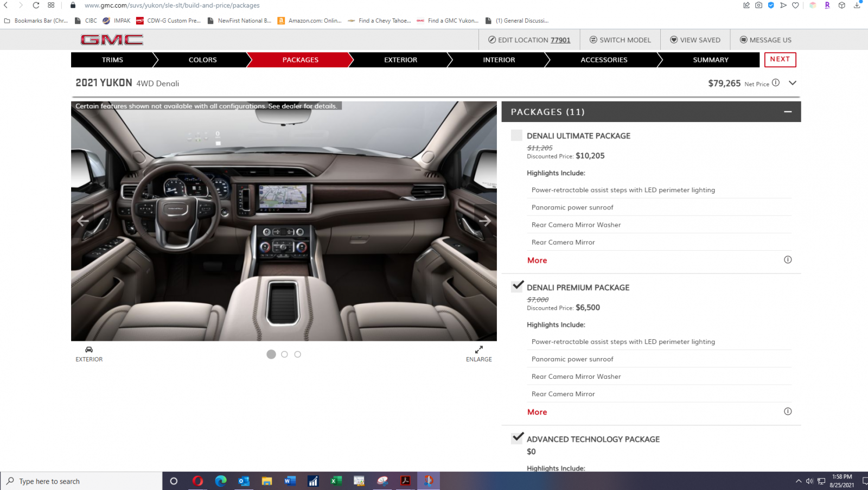Open File Explorer from the taskbar
Screen dimensions: 868x490
pyautogui.click(x=267, y=481)
